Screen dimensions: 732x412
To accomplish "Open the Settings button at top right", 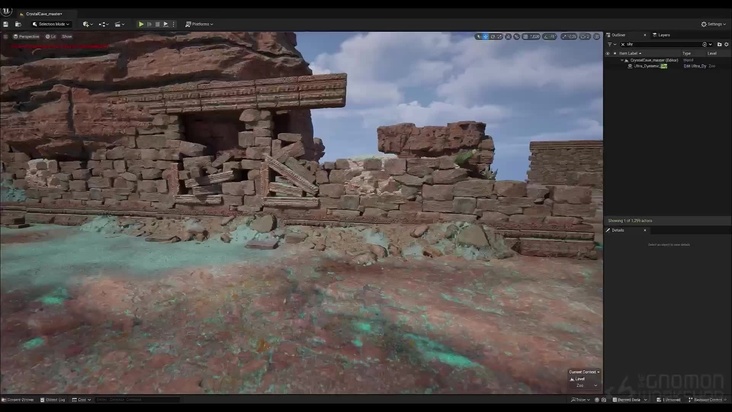I will click(713, 24).
